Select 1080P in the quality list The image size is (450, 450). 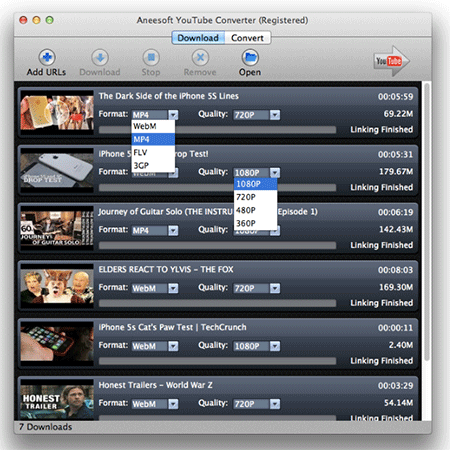tap(255, 184)
